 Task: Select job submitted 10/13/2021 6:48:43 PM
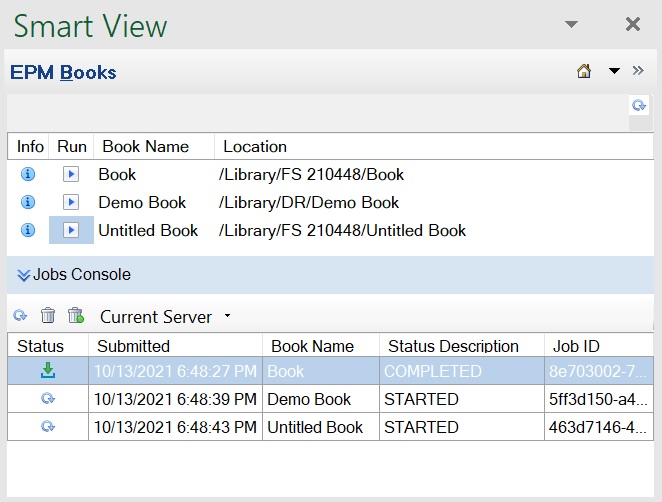tap(175, 427)
